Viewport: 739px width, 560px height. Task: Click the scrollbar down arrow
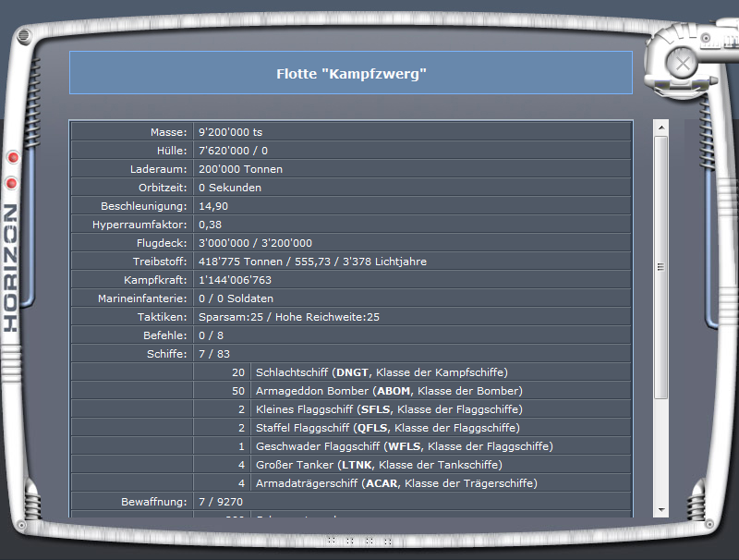point(660,509)
